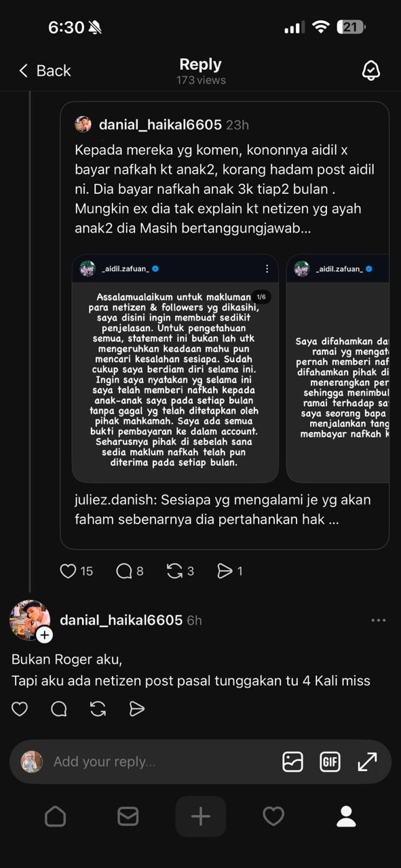Repost the Bukan Roger aku reply

click(x=98, y=709)
